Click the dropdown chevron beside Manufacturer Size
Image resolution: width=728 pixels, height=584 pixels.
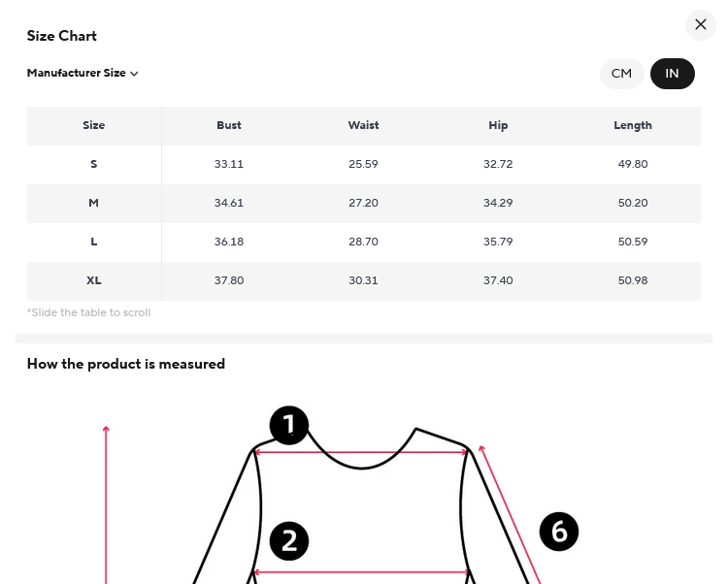pyautogui.click(x=135, y=74)
